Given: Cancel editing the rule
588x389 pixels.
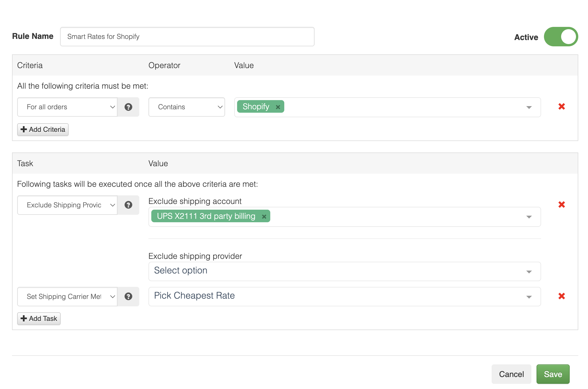Looking at the screenshot, I should (511, 374).
